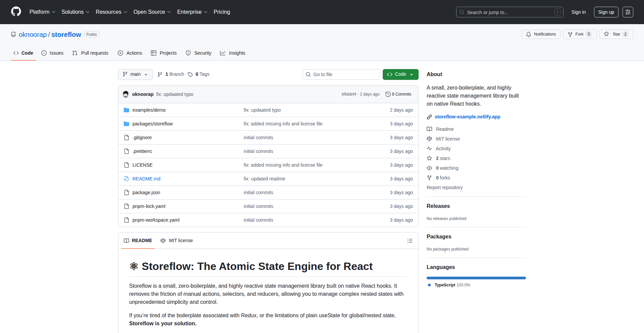644x333 pixels.
Task: Click the tag icon beside 0 Tags
Action: [x=190, y=74]
